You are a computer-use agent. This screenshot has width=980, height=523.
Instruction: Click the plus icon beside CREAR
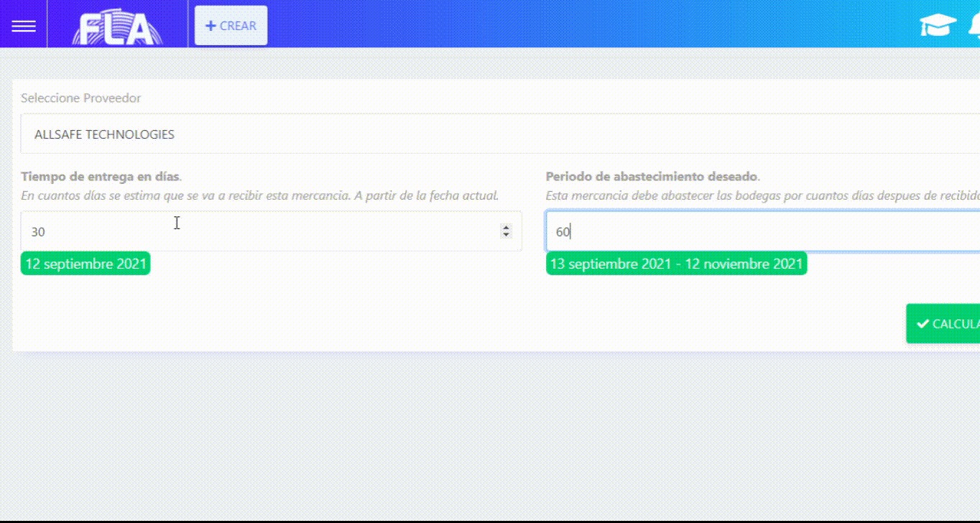pos(211,26)
